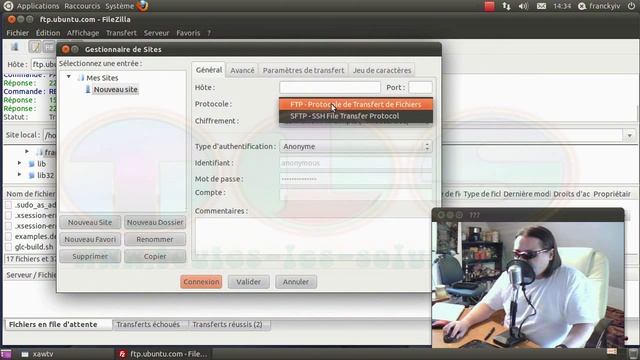Open the ? help menu

pyautogui.click(x=209, y=33)
